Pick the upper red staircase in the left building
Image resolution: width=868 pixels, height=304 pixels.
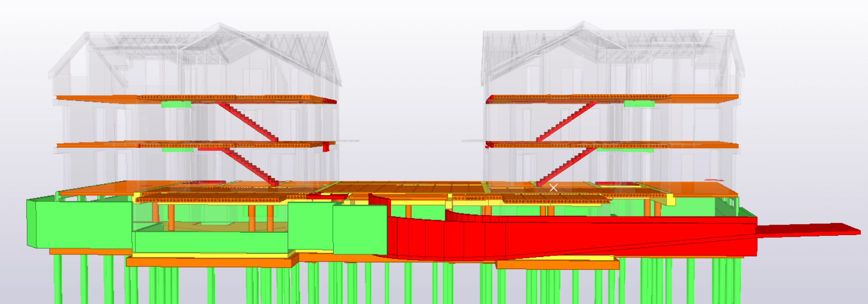pyautogui.click(x=248, y=121)
